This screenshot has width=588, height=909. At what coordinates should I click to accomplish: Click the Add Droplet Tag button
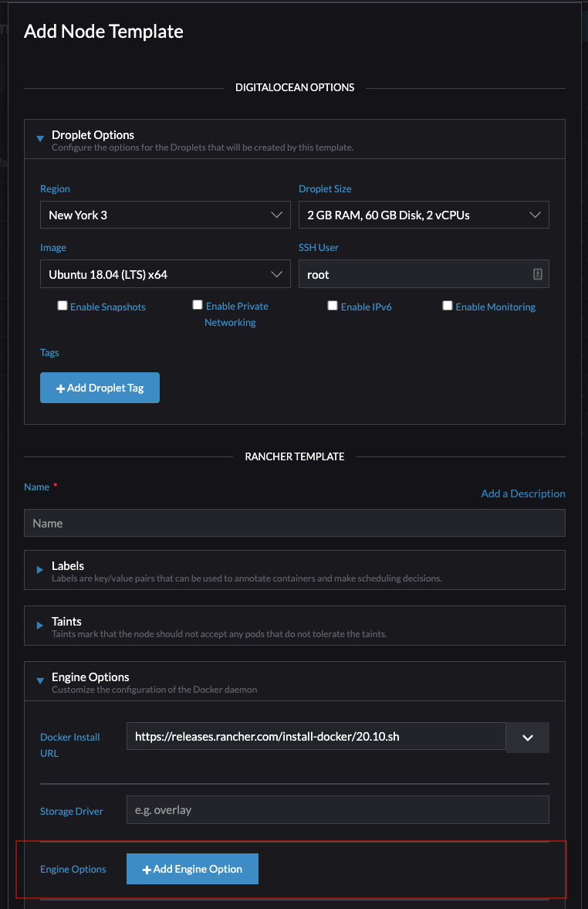tap(100, 388)
